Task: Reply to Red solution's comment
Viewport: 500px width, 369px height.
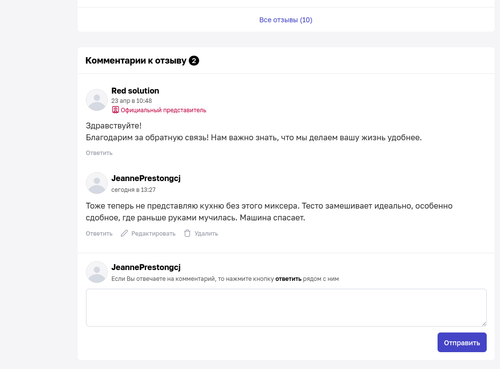Action: 99,153
